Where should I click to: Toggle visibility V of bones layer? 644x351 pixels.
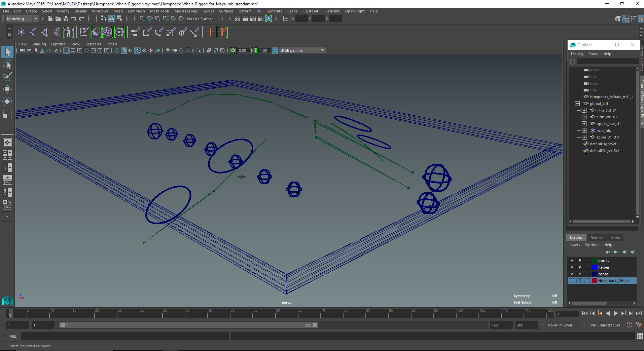click(572, 261)
